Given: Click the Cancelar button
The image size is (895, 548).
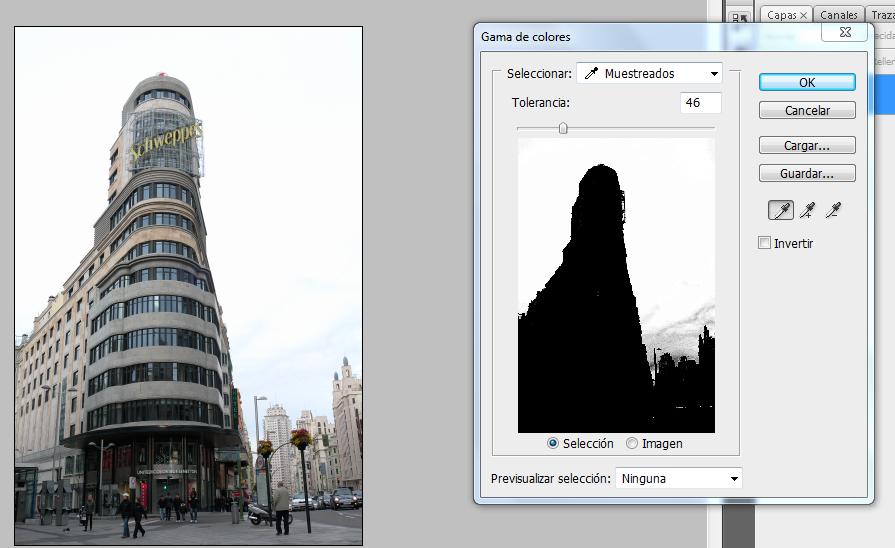Looking at the screenshot, I should (x=807, y=110).
